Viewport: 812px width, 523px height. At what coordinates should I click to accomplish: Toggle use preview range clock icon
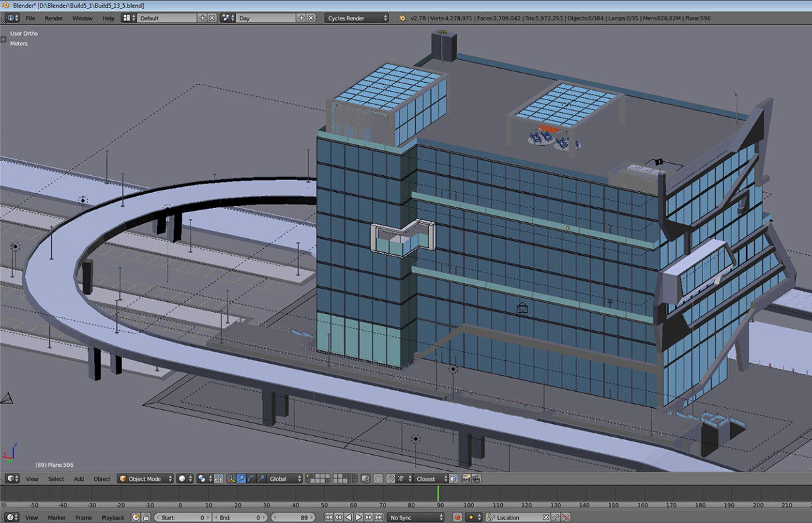[x=136, y=517]
